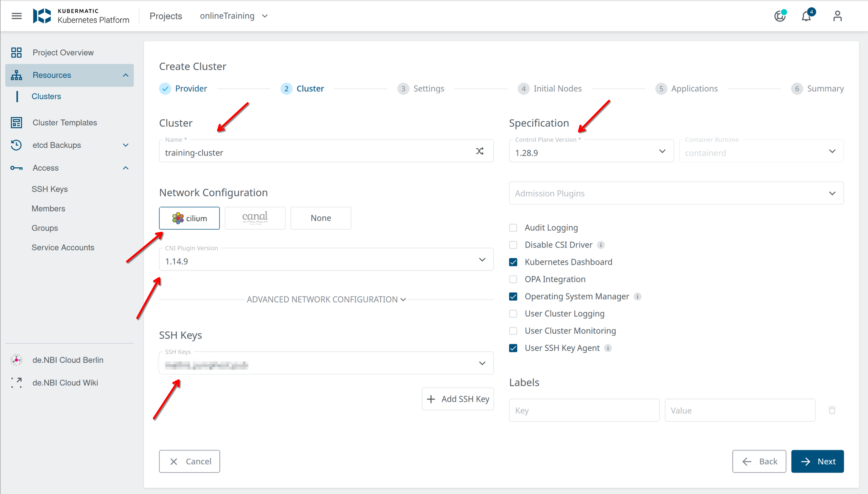Expand Advanced Network Configuration section
Image resolution: width=868 pixels, height=494 pixels.
point(326,300)
